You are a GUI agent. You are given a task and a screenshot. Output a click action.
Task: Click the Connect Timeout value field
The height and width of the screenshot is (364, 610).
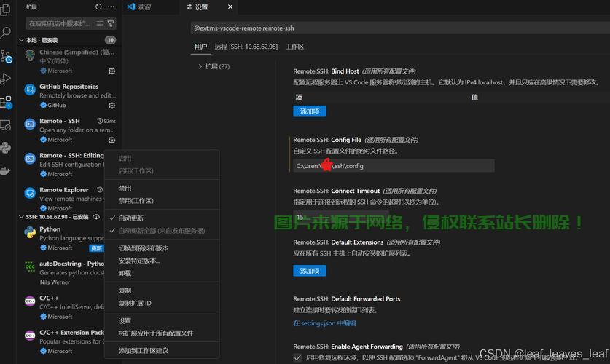(x=341, y=217)
